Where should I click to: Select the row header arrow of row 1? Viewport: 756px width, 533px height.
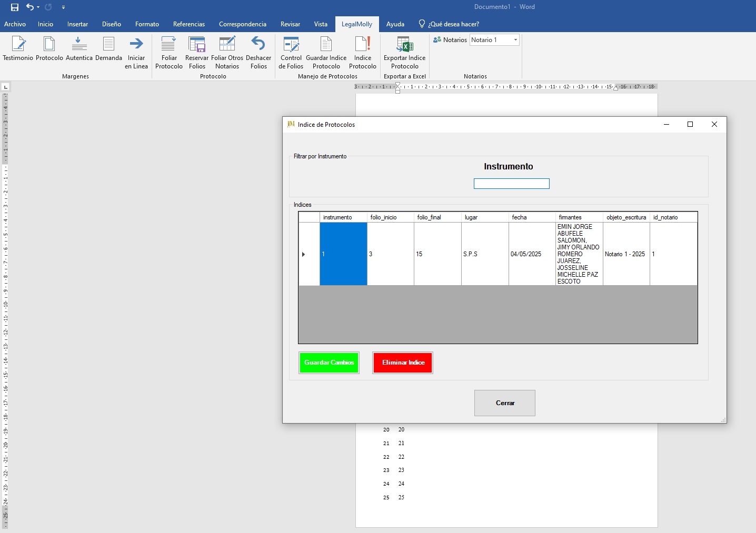(309, 254)
